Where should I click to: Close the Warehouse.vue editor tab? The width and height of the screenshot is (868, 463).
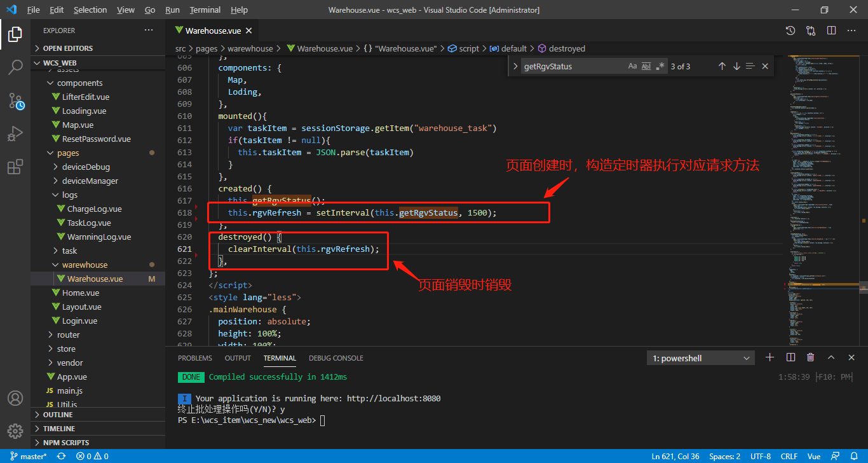click(248, 31)
